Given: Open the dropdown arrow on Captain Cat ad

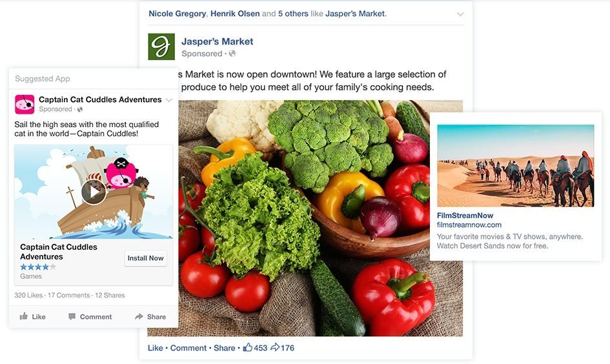Looking at the screenshot, I should (169, 100).
